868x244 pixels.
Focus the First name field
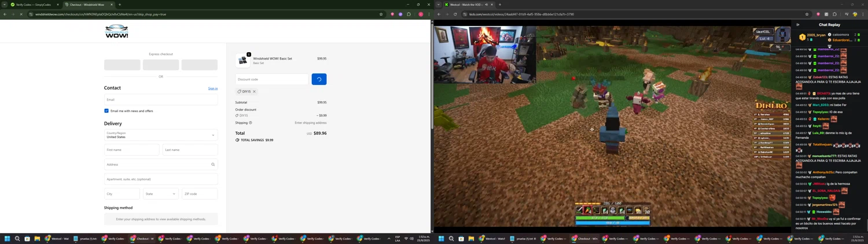(x=131, y=150)
